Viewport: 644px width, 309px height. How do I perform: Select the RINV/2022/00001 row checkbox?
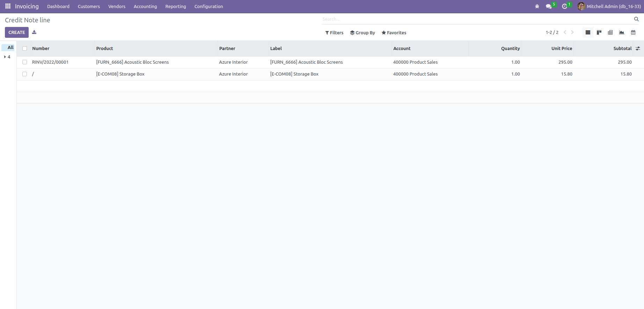(x=24, y=62)
